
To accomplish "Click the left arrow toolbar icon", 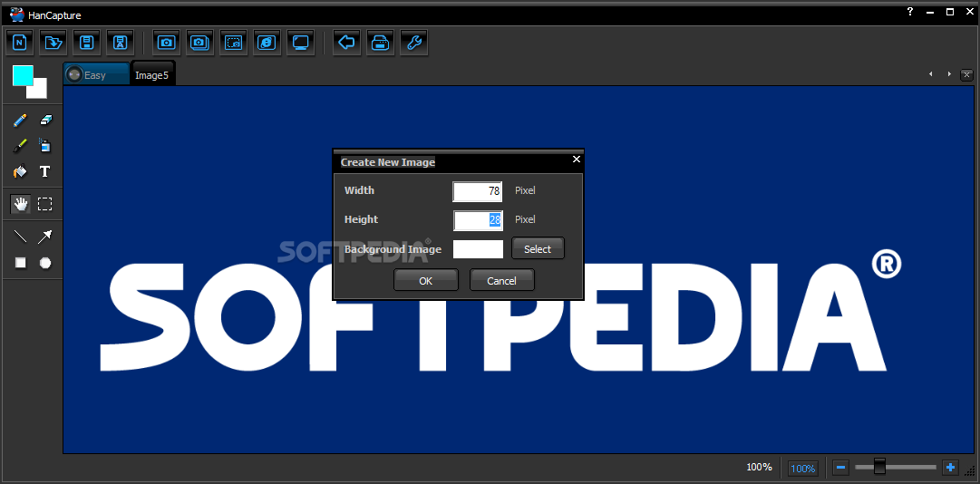I will tap(346, 43).
